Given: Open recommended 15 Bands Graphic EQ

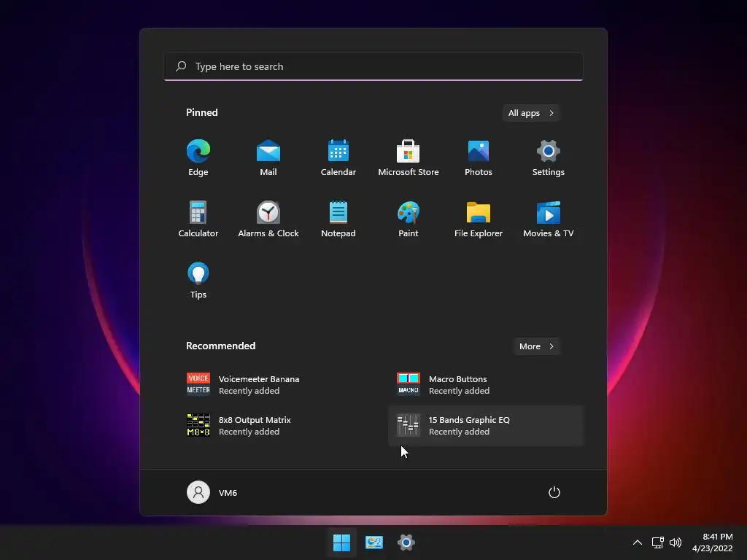Looking at the screenshot, I should (x=486, y=426).
